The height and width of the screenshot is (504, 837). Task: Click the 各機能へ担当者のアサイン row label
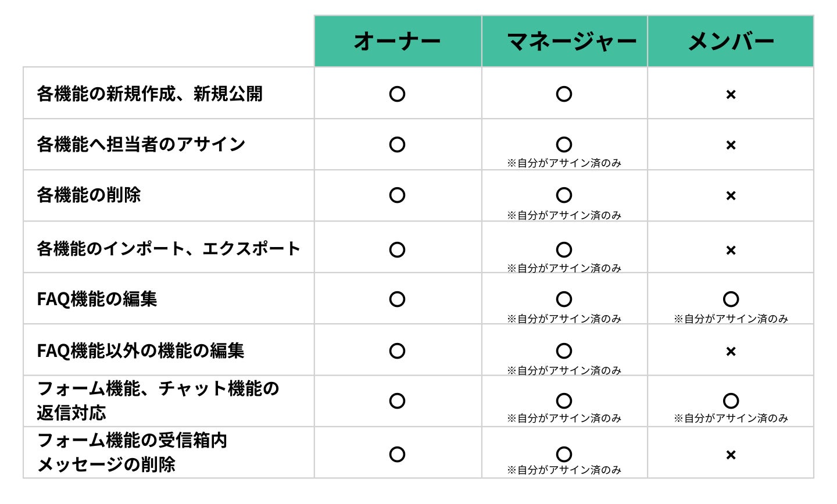(x=141, y=145)
